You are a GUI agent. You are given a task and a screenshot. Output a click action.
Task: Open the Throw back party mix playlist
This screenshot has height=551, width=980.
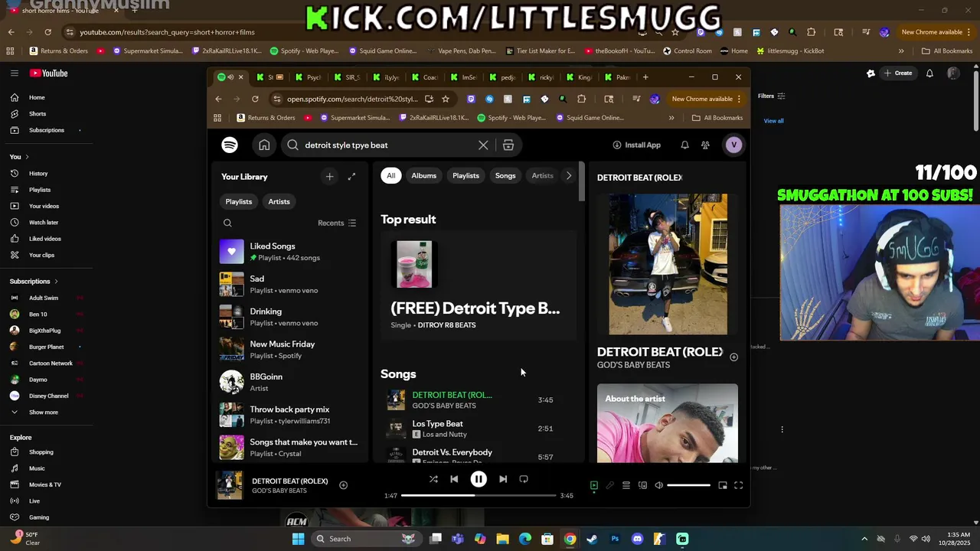(x=289, y=415)
